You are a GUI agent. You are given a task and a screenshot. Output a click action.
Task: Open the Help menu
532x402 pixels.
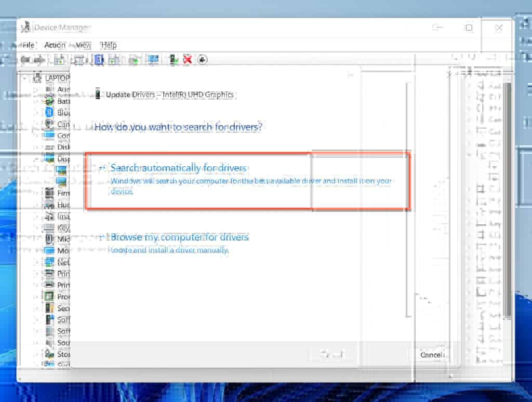pyautogui.click(x=109, y=45)
